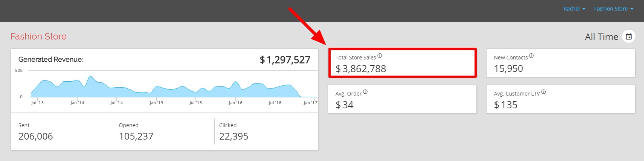This screenshot has height=161, width=644.
Task: Click the Fashion Store page title
Action: [x=38, y=36]
